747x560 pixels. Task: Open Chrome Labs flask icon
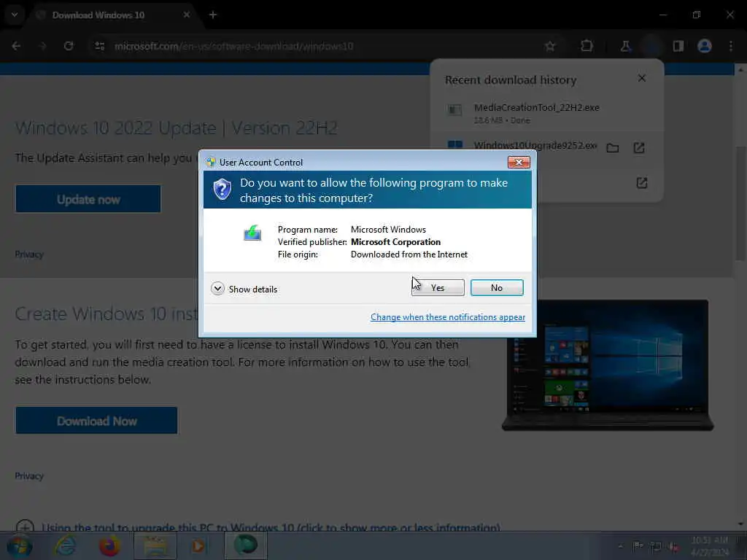coord(625,46)
